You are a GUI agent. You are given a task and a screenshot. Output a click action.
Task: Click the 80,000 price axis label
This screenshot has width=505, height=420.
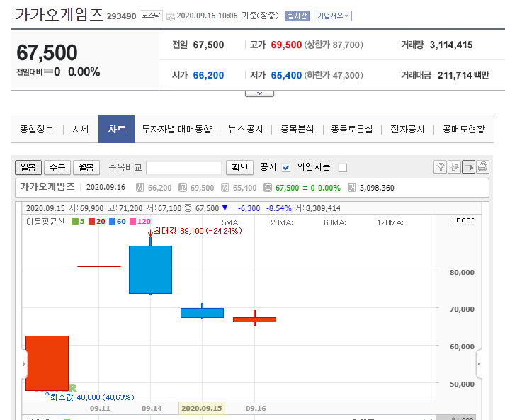coord(462,272)
